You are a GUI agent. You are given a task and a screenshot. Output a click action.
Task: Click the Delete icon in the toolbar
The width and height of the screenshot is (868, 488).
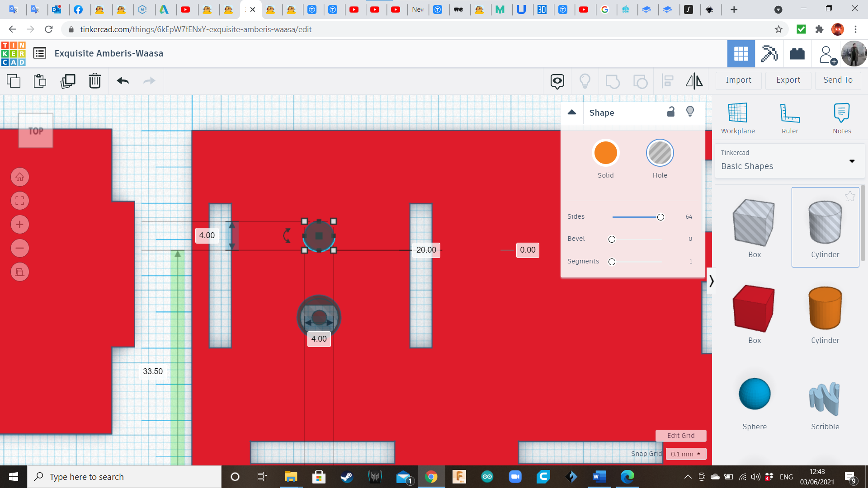point(95,81)
